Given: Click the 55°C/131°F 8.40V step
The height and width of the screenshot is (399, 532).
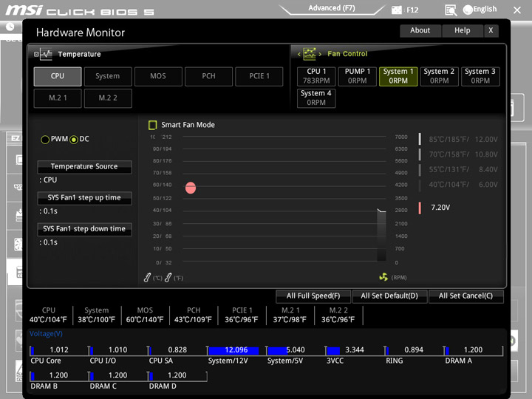Looking at the screenshot, I should [x=458, y=170].
